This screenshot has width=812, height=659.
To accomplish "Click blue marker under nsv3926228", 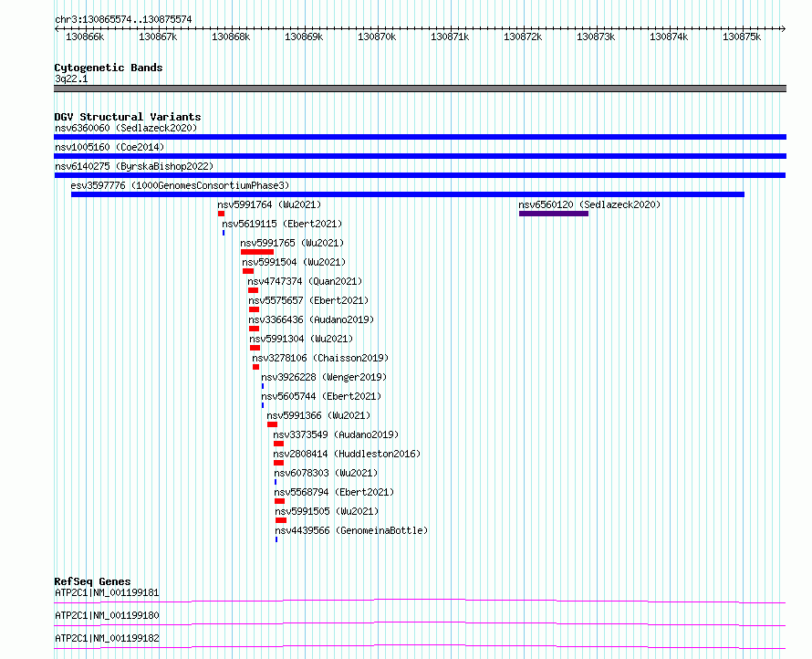I will coord(263,386).
